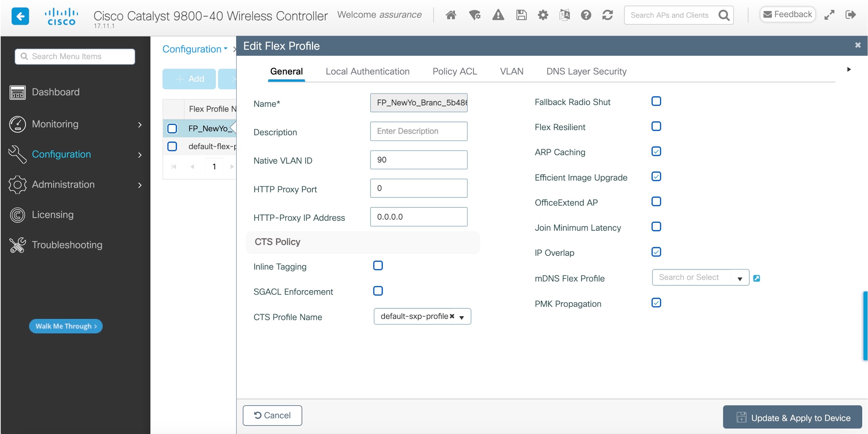Open mDNS Flex Profile external link icon
The height and width of the screenshot is (434, 868).
pos(756,278)
